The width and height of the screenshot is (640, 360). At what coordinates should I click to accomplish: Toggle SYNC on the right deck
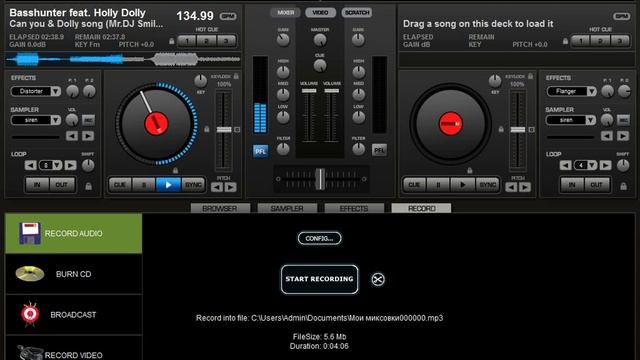click(x=487, y=185)
